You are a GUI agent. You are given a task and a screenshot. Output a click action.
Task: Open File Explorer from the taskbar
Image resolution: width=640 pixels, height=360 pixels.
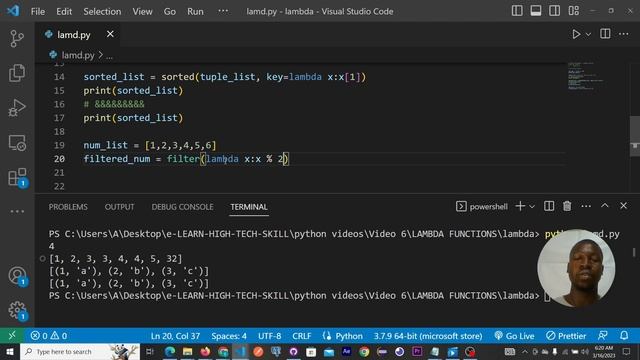[187, 351]
